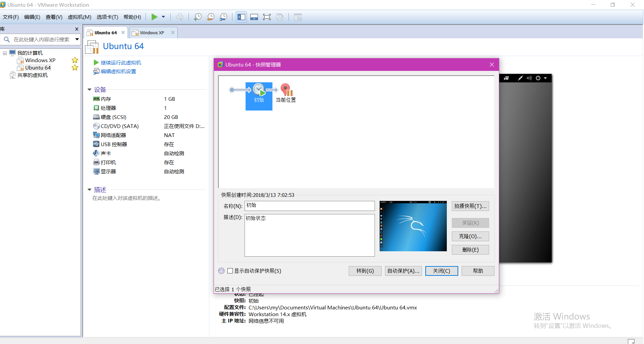Image resolution: width=644 pixels, height=344 pixels.
Task: Click the revert to snapshot toolbar icon
Action: point(211,17)
